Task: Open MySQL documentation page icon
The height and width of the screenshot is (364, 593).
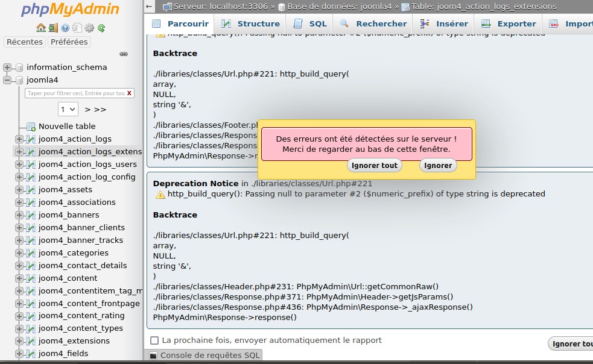Action: (77, 28)
